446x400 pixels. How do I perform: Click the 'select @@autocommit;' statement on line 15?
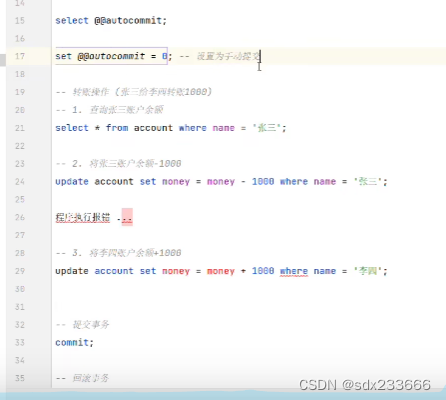[111, 21]
